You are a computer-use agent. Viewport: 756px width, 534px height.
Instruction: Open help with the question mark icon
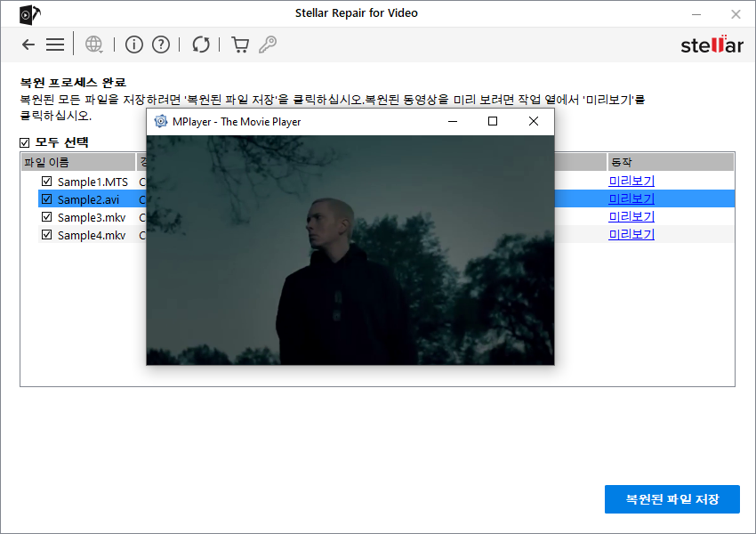[x=161, y=44]
